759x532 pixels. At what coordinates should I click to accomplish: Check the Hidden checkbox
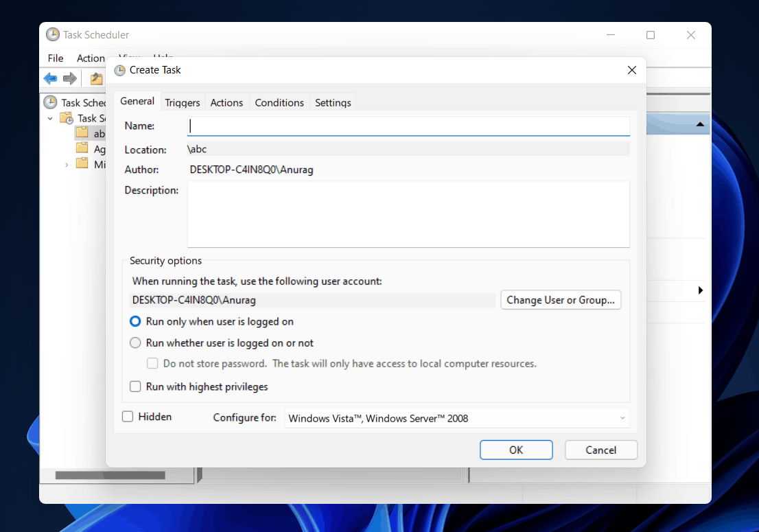(127, 417)
